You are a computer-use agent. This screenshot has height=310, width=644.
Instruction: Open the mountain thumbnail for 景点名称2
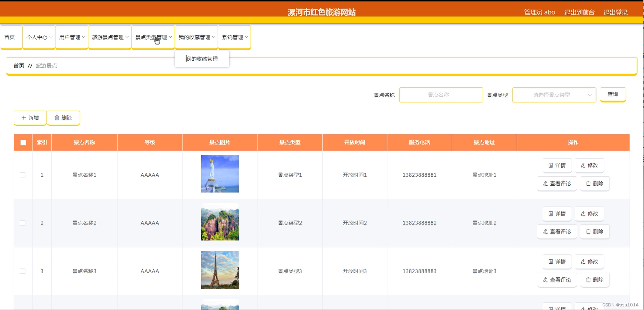click(x=220, y=222)
